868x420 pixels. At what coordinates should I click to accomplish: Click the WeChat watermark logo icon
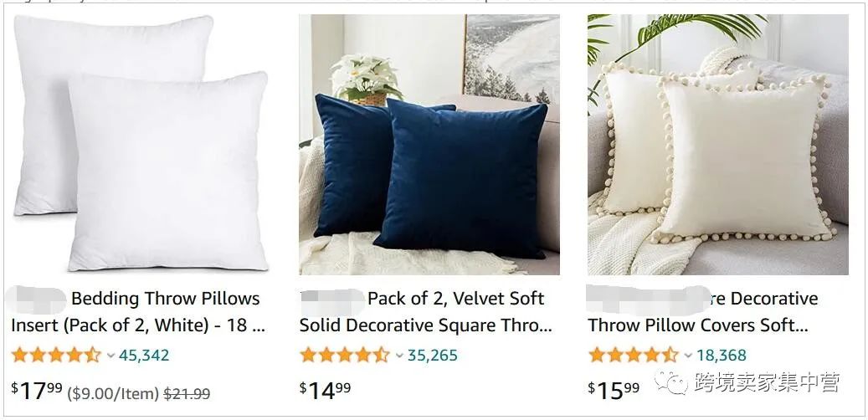(x=671, y=382)
